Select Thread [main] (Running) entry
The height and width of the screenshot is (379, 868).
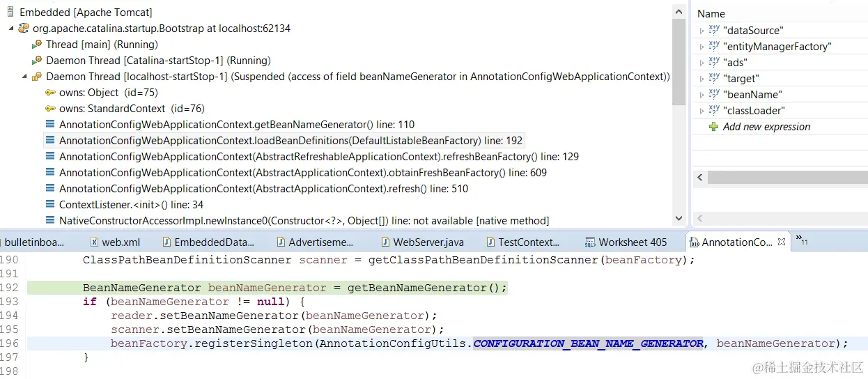tap(102, 45)
